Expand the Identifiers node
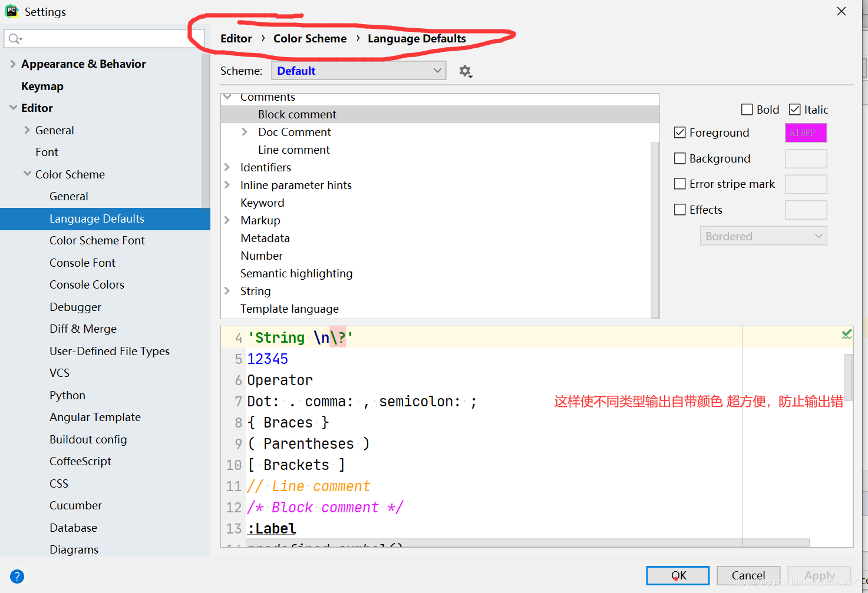The height and width of the screenshot is (593, 868). [227, 167]
